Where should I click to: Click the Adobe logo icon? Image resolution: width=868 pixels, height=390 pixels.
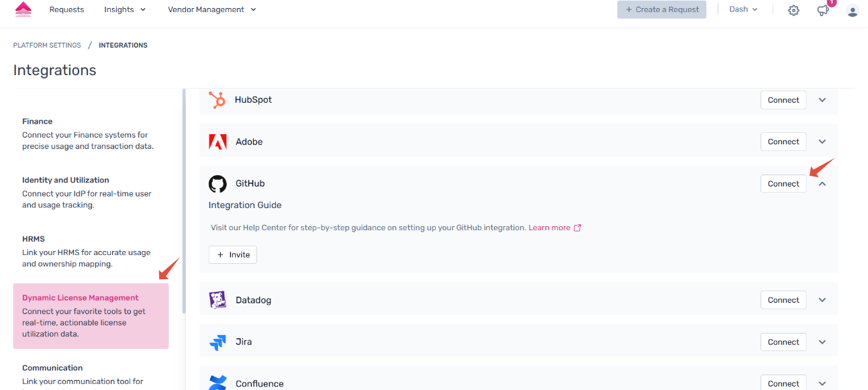click(218, 142)
